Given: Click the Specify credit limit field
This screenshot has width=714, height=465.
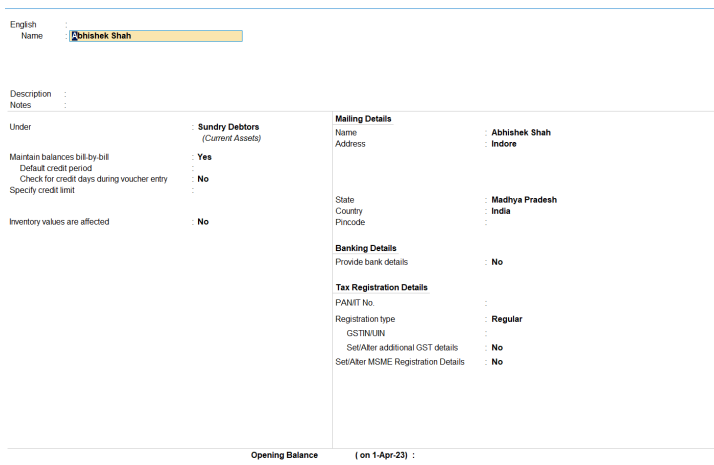Looking at the screenshot, I should pos(220,190).
